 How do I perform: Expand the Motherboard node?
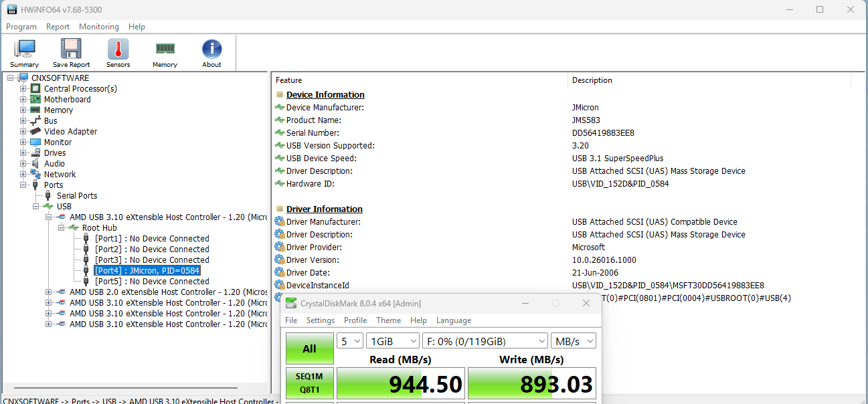point(23,100)
